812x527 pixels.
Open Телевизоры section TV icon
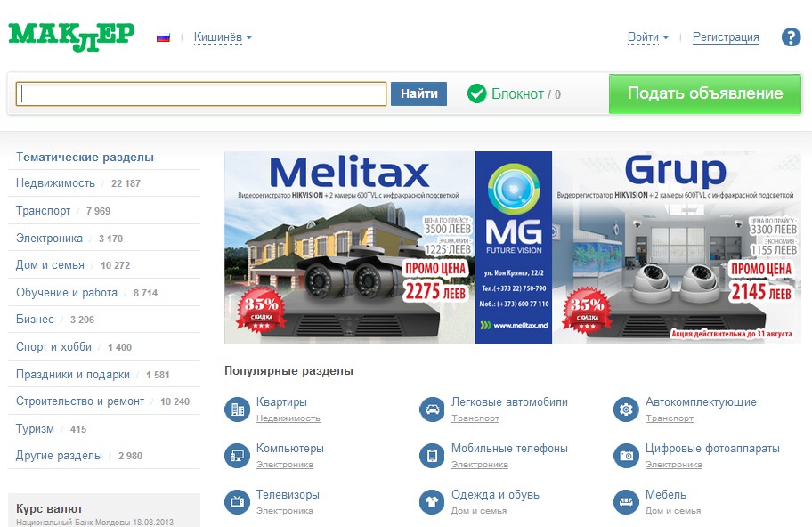pos(237,502)
